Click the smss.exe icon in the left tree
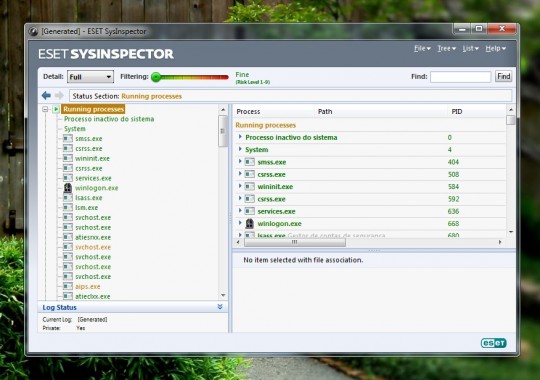Image resolution: width=540 pixels, height=380 pixels. point(68,138)
